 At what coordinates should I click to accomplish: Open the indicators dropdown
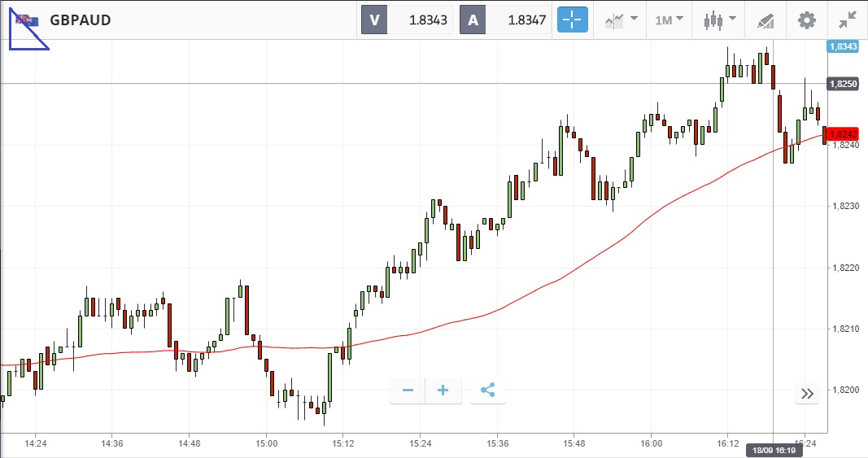tap(621, 20)
